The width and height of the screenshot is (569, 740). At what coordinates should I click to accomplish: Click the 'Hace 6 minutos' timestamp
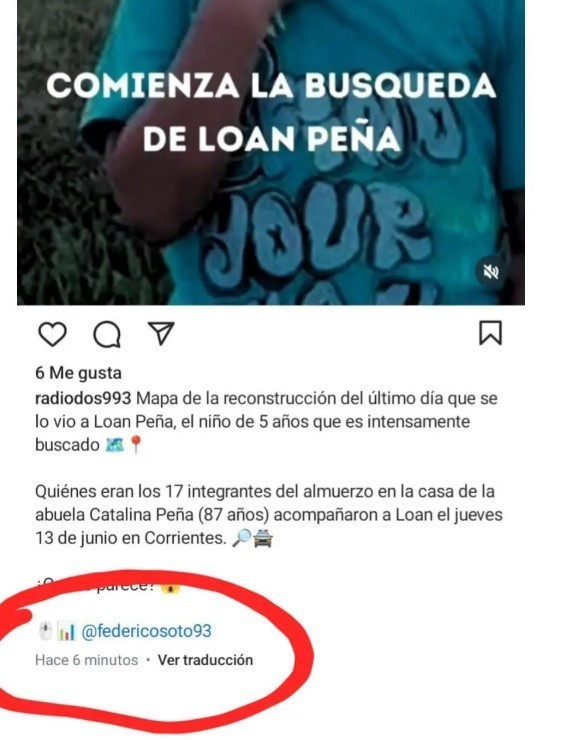point(86,660)
